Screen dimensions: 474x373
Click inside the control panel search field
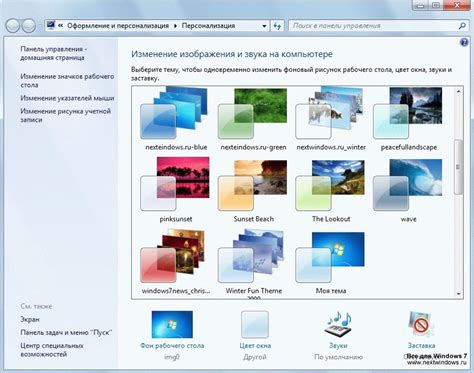pyautogui.click(x=373, y=26)
